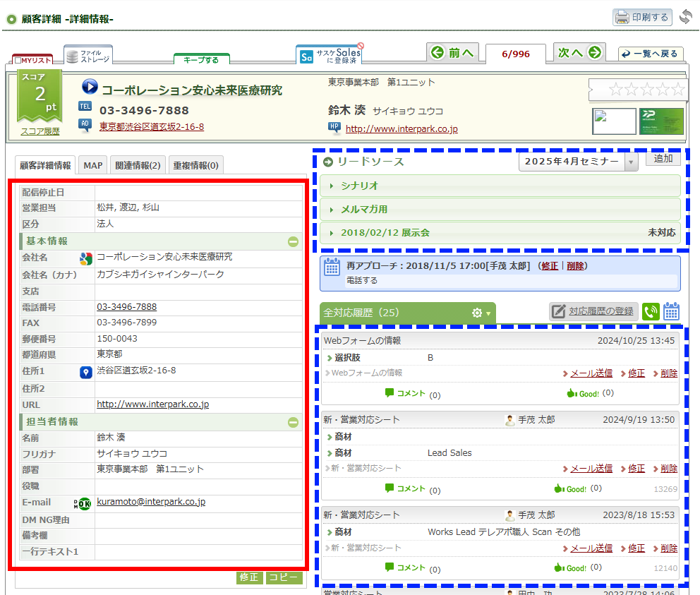The image size is (700, 595).
Task: Switch to the MAP tab
Action: pyautogui.click(x=92, y=166)
